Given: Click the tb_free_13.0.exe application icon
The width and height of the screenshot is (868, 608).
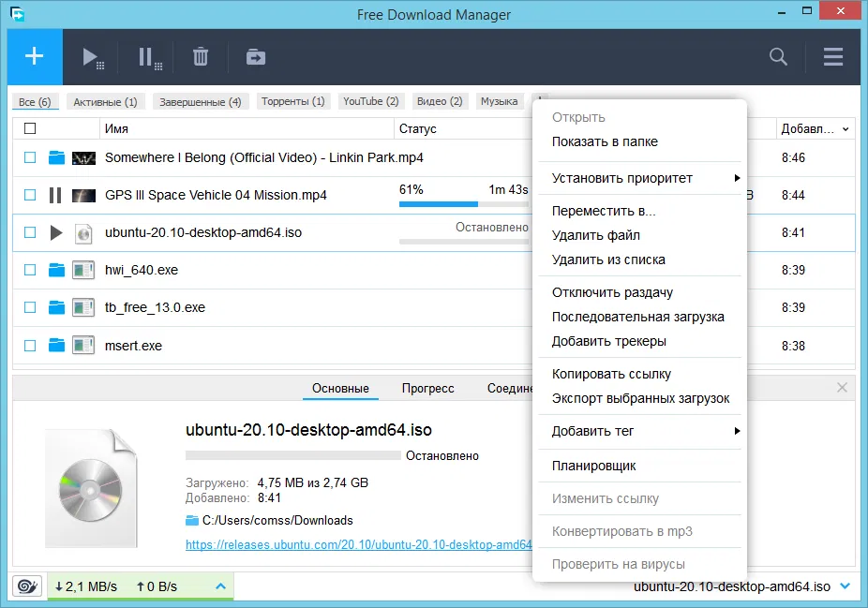Looking at the screenshot, I should click(83, 307).
